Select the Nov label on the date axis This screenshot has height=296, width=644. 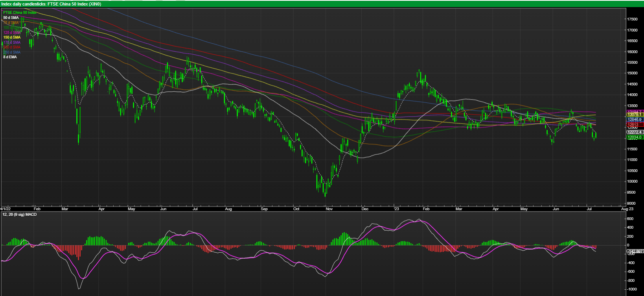click(329, 209)
